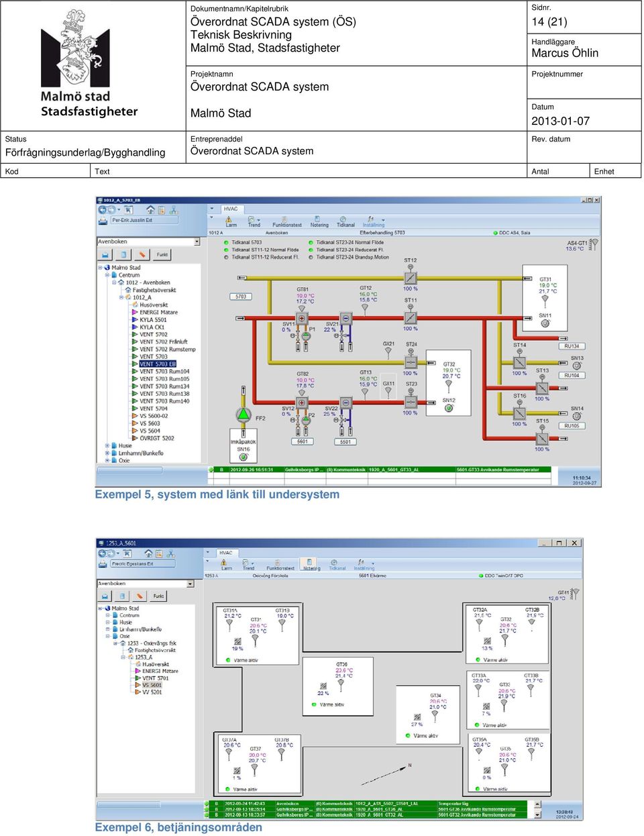Open Funktionstext in the 1012_A_5703_EB window
The width and height of the screenshot is (644, 836).
pyautogui.click(x=286, y=222)
